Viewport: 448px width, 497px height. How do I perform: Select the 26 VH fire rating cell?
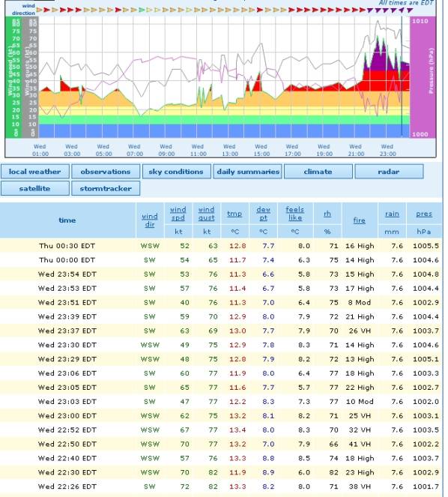pos(360,331)
